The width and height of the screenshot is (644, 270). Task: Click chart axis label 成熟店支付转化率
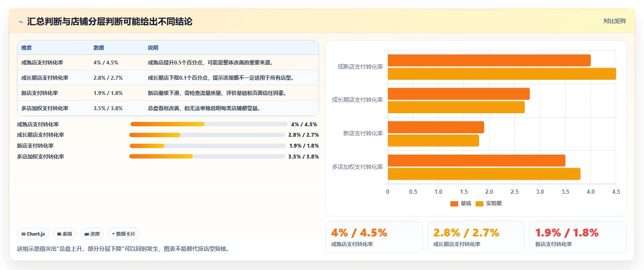(360, 67)
